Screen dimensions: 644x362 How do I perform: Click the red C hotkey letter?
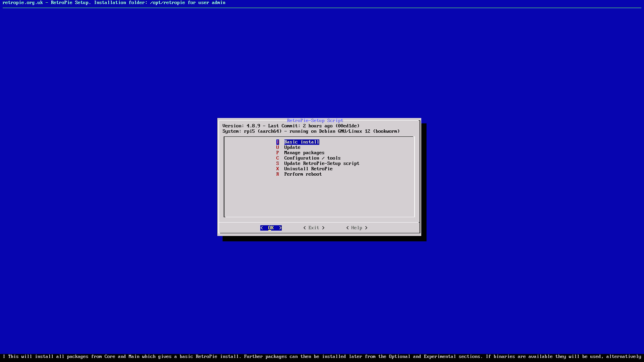click(277, 158)
